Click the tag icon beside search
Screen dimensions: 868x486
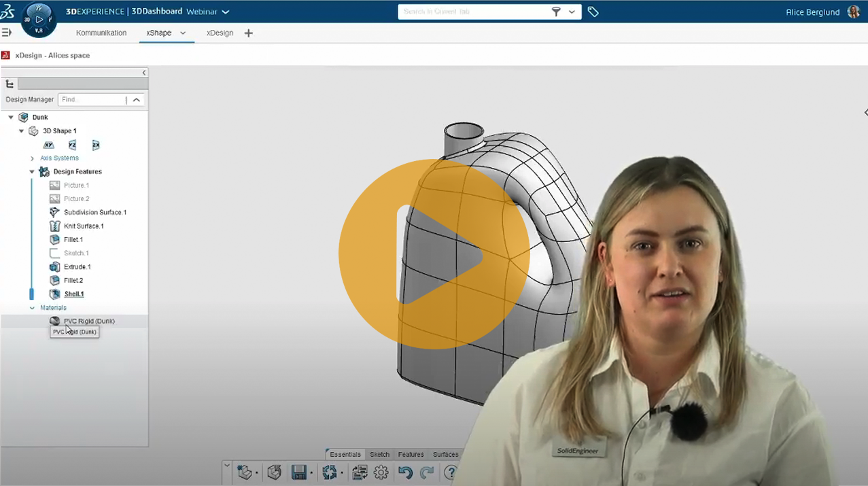(x=593, y=12)
